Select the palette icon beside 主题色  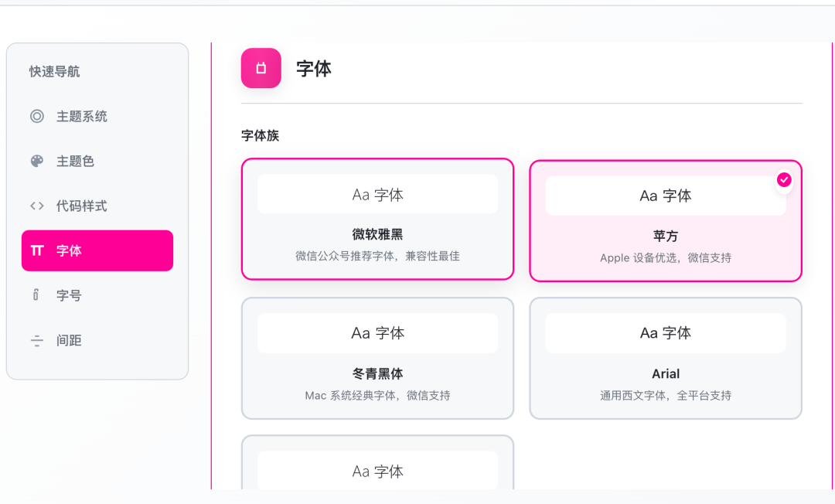point(36,161)
